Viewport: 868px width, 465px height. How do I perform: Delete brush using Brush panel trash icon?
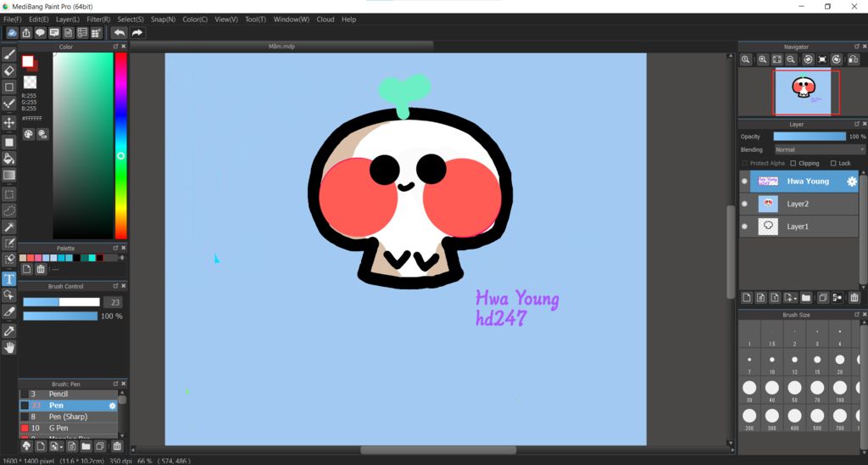[117, 446]
